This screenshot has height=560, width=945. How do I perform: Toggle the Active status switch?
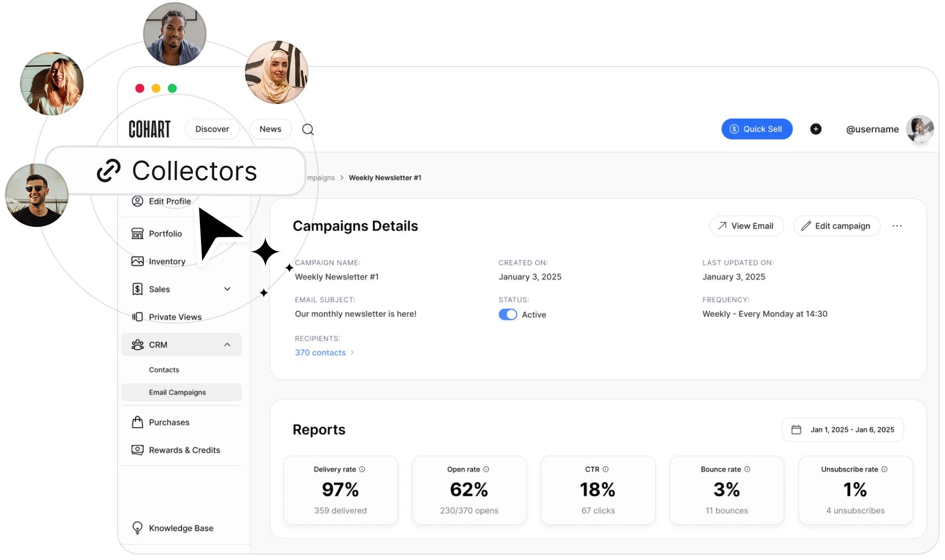click(x=508, y=315)
